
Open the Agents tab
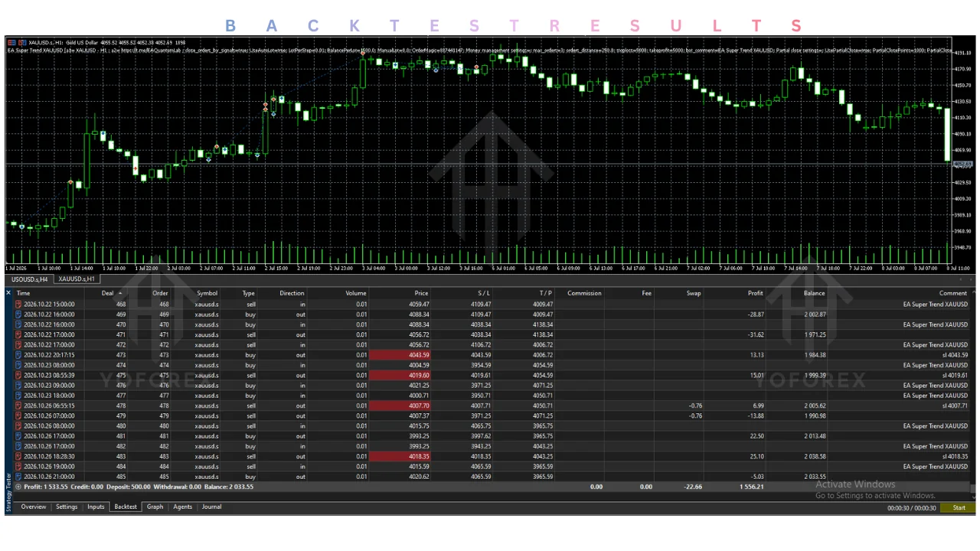[x=183, y=507]
